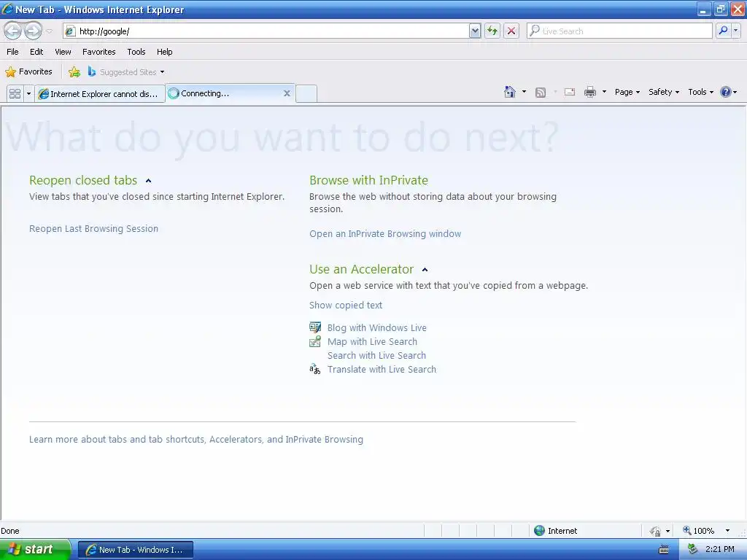Click Reopen Last Browsing Session link
The image size is (747, 560).
93,228
